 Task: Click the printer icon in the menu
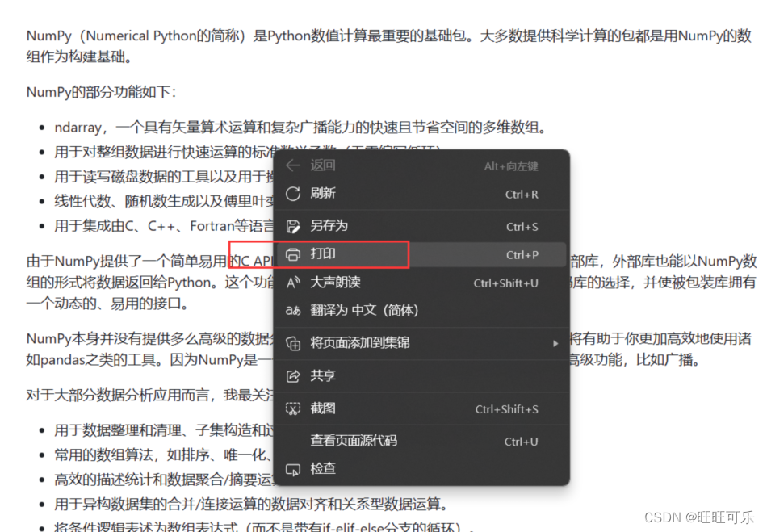pos(293,254)
